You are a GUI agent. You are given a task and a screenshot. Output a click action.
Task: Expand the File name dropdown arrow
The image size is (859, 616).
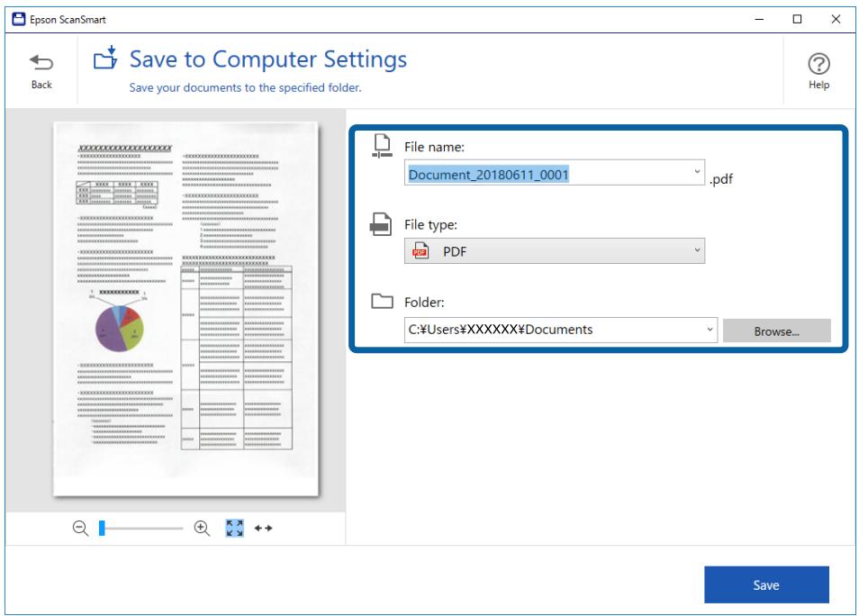(697, 172)
